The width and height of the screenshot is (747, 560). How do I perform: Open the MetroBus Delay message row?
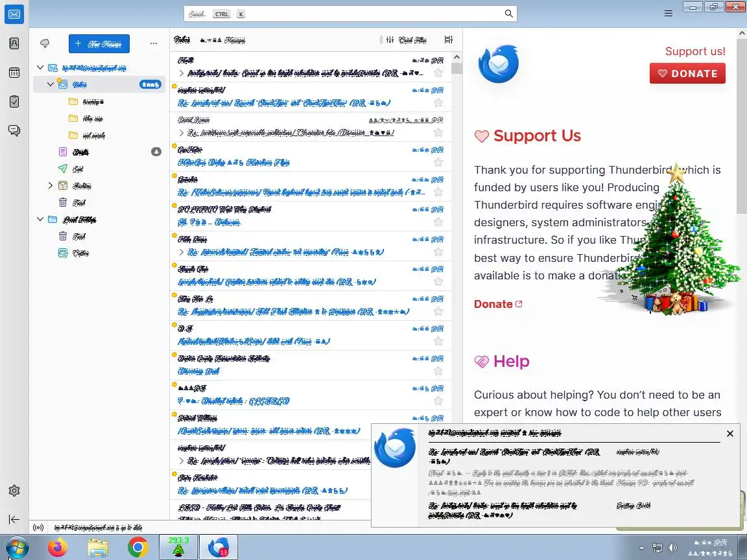310,157
